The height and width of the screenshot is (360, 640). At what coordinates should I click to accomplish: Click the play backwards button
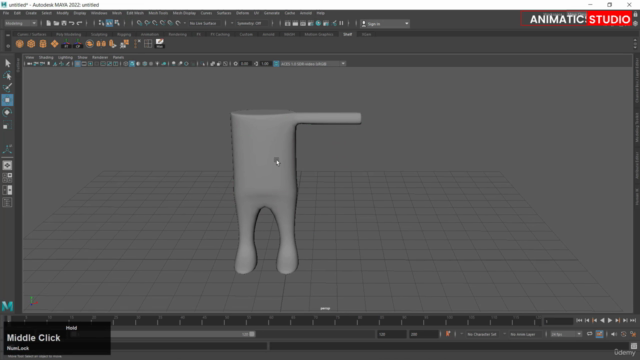click(x=602, y=321)
